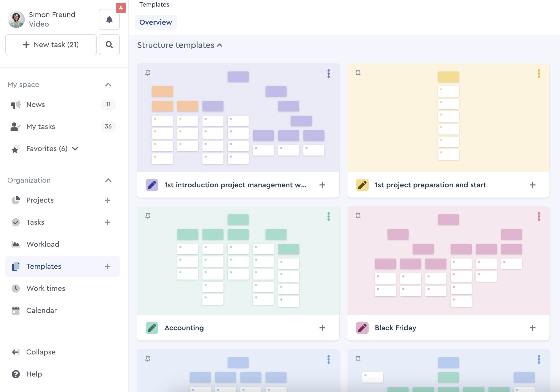This screenshot has height=392, width=560.
Task: Click the Collapse sidebar link
Action: 41,352
